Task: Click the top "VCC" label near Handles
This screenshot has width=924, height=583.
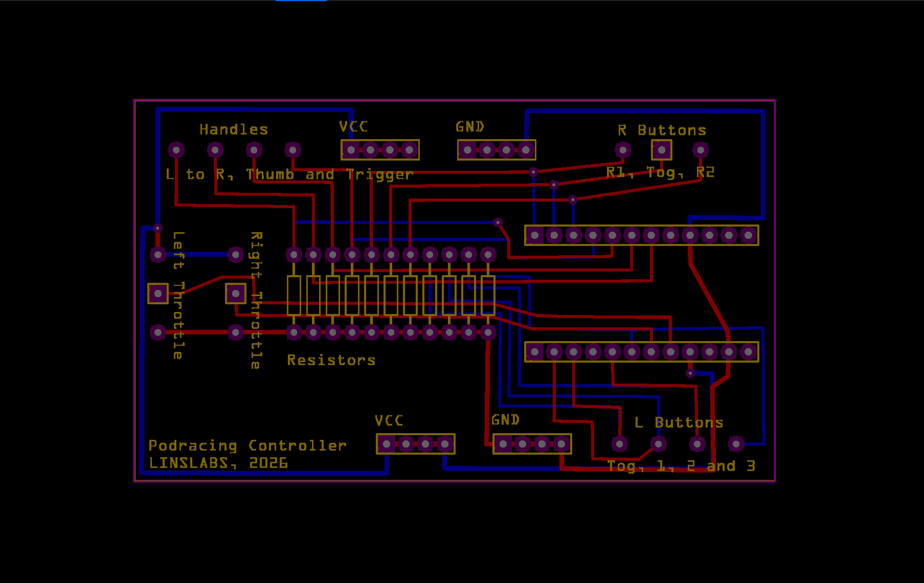Action: click(353, 126)
